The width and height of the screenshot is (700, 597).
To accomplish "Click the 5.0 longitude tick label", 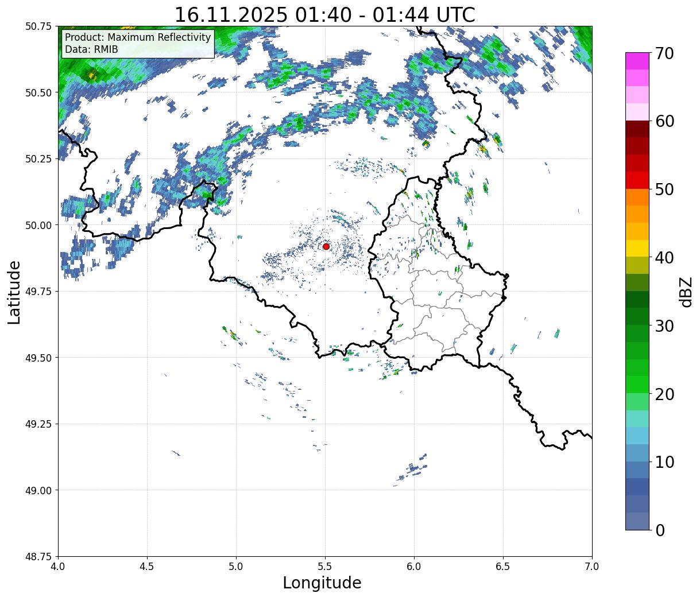I will click(236, 567).
